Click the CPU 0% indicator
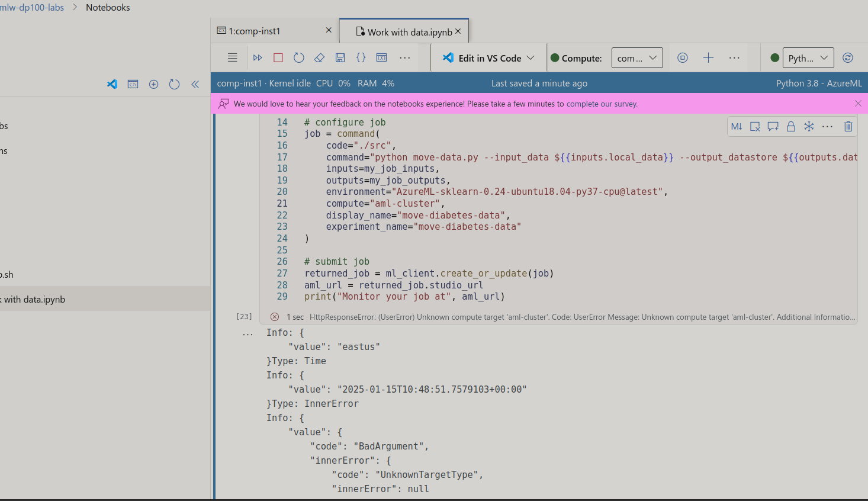Image resolution: width=868 pixels, height=501 pixels. pos(333,83)
